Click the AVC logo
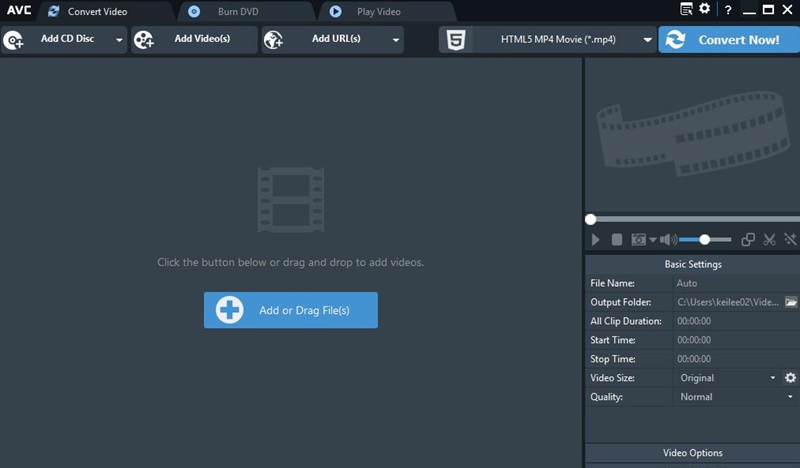800x468 pixels. [19, 10]
